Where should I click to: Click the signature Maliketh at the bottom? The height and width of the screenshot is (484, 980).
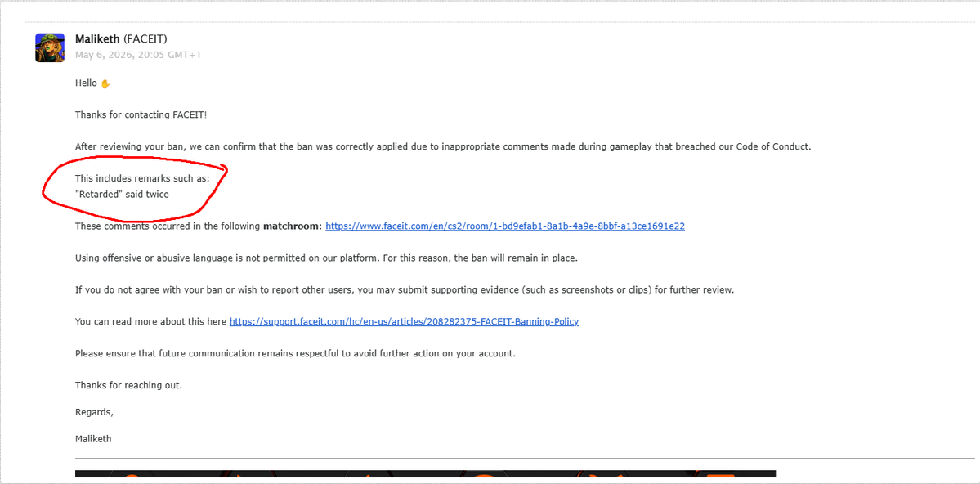point(93,439)
